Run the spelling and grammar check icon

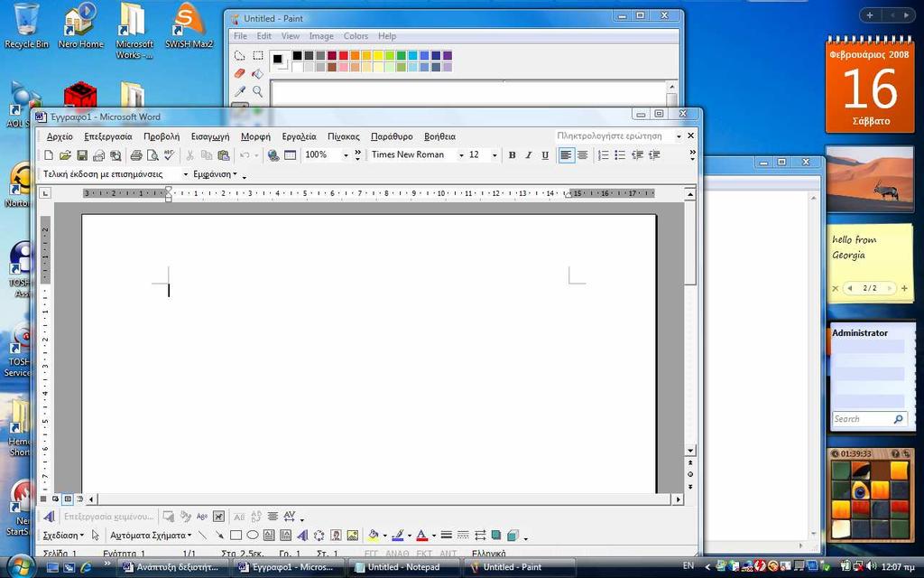point(169,155)
